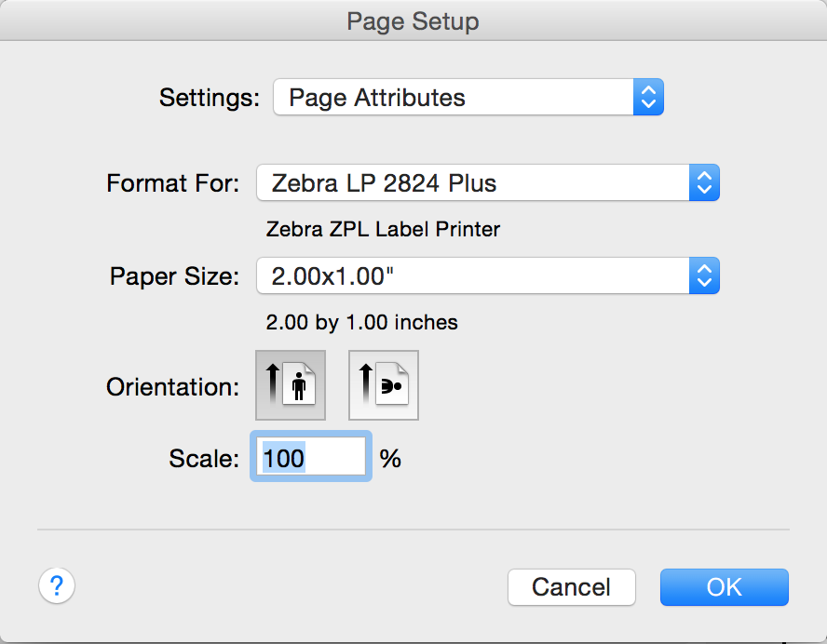The width and height of the screenshot is (827, 644).
Task: Click the "Scale:" label
Action: tap(204, 459)
